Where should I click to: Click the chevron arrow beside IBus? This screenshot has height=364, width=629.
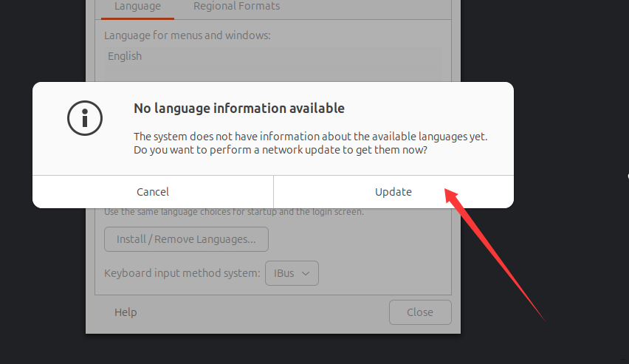306,273
